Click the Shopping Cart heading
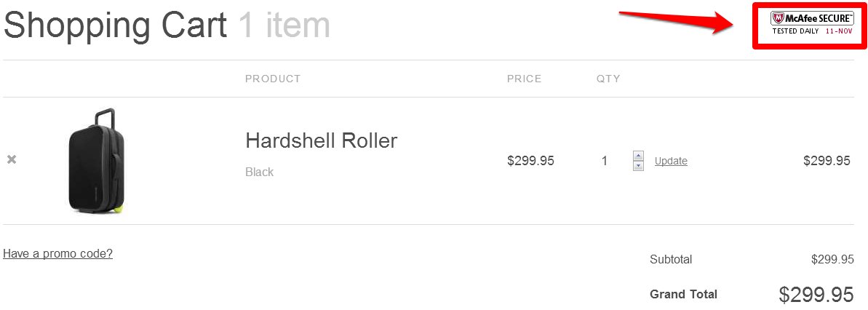Image resolution: width=868 pixels, height=310 pixels. click(115, 24)
